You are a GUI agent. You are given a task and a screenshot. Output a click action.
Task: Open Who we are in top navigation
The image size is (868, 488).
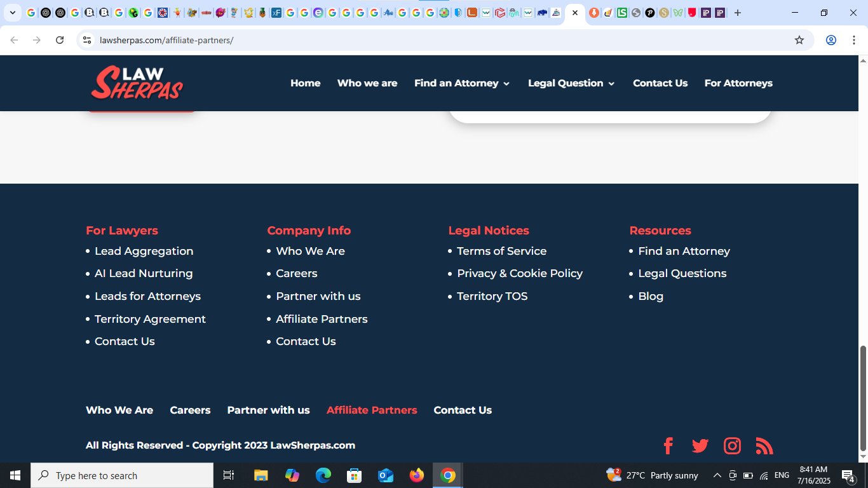[x=367, y=83]
